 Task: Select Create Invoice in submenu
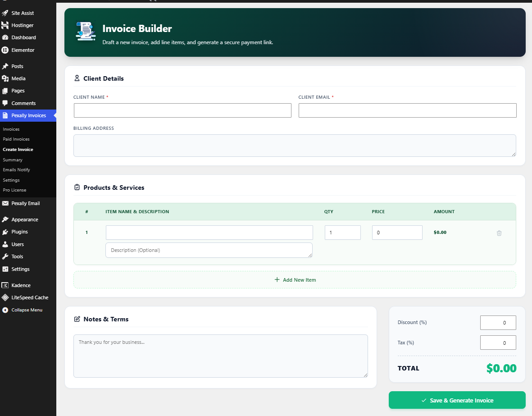coord(18,150)
